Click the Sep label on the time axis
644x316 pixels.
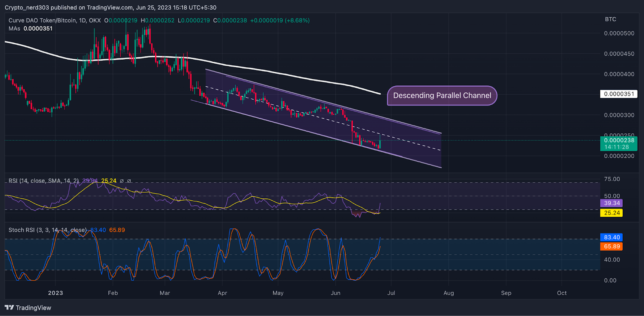(506, 293)
